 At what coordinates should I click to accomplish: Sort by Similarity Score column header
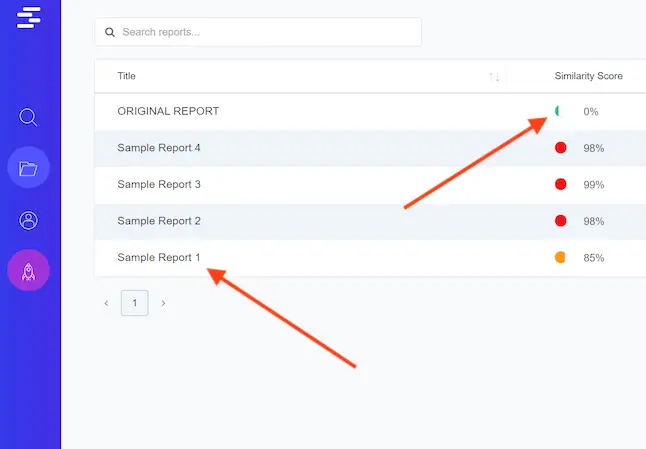click(x=588, y=76)
